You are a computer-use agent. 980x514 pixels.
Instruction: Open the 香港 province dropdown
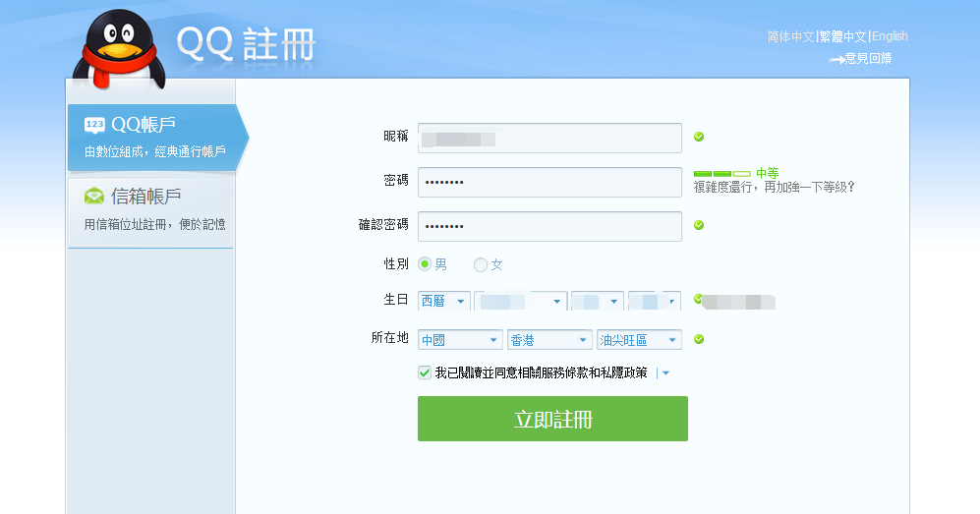click(x=550, y=340)
